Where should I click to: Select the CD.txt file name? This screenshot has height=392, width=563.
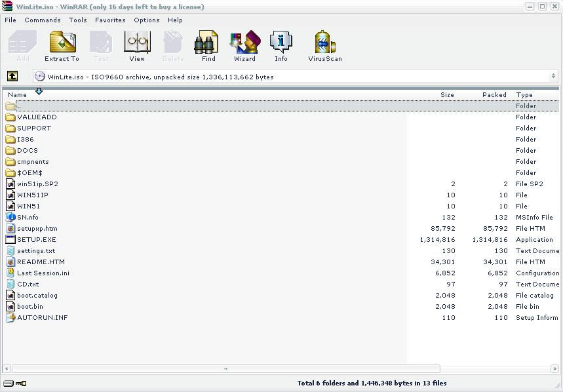click(x=28, y=284)
